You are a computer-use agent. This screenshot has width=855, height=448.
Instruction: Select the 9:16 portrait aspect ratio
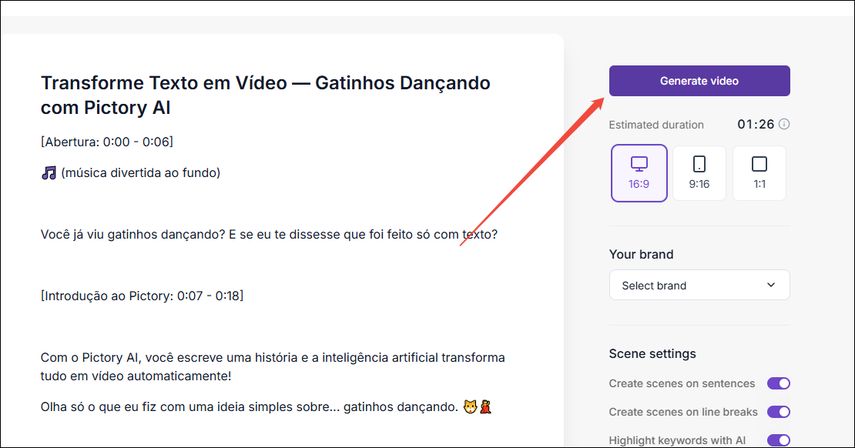[699, 173]
